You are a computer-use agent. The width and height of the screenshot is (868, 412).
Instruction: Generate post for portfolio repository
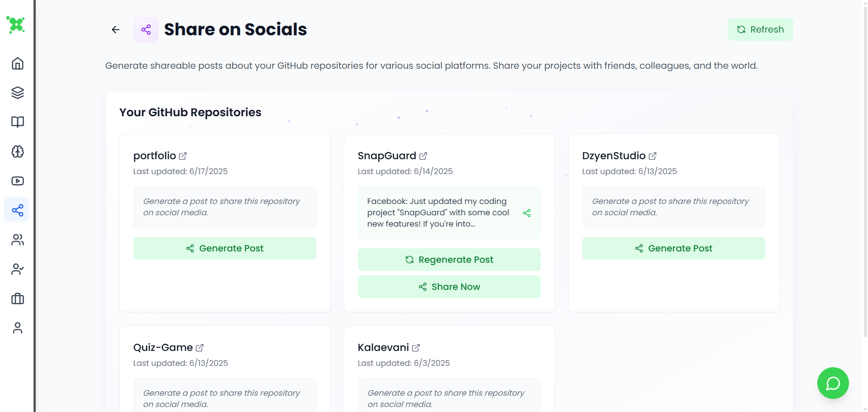pos(224,248)
